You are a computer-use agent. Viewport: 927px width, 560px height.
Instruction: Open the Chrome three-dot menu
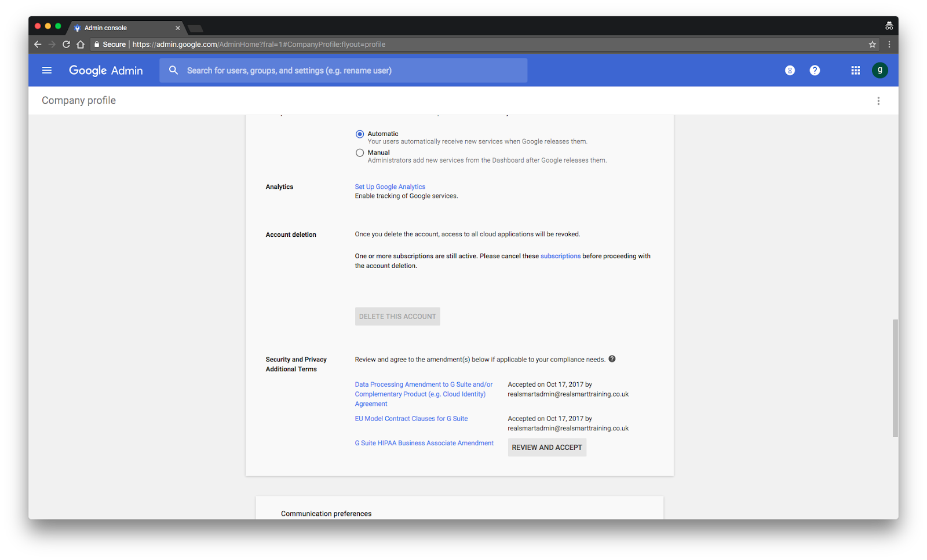click(889, 45)
